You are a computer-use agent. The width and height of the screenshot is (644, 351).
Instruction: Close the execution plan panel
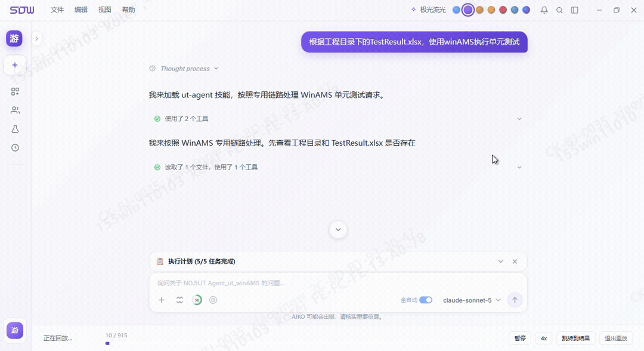[515, 261]
